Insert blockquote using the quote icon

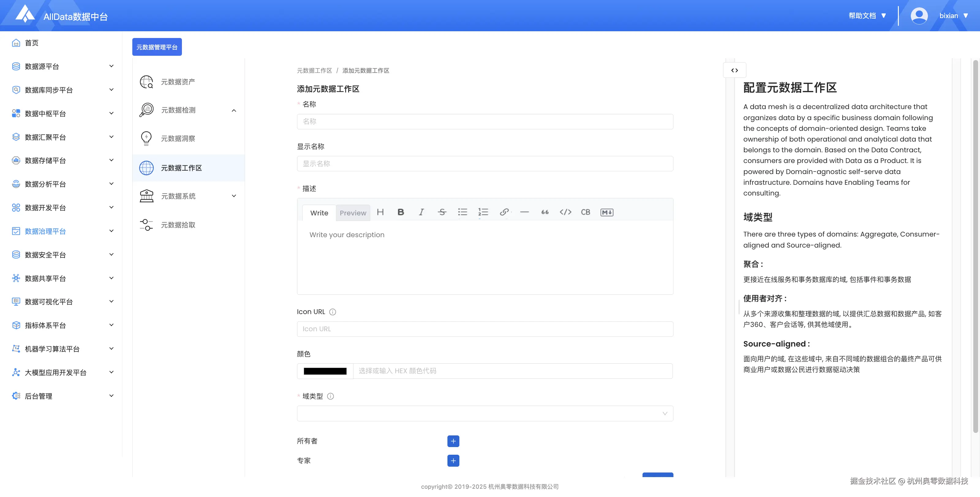545,212
